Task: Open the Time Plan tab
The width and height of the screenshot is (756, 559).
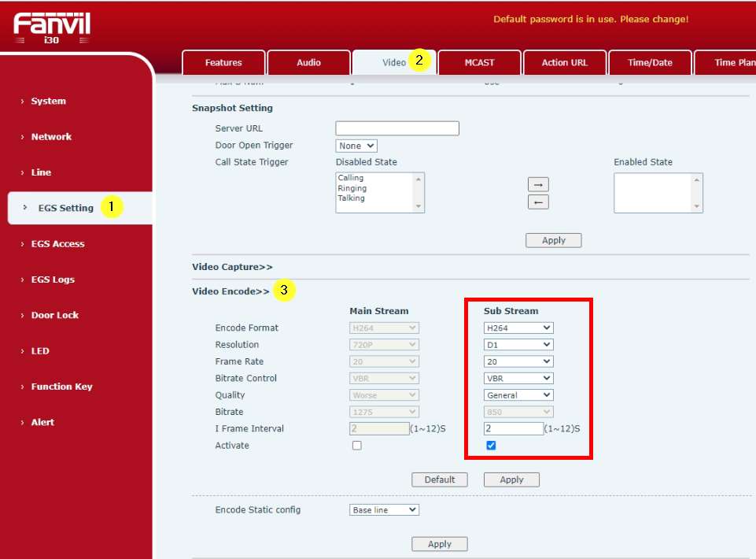Action: pos(725,63)
